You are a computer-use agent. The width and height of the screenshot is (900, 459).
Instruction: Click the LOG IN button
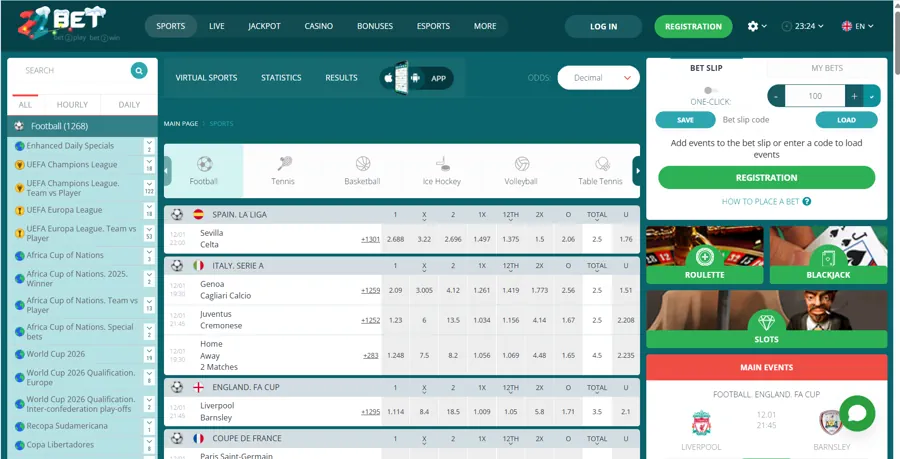[x=603, y=26]
